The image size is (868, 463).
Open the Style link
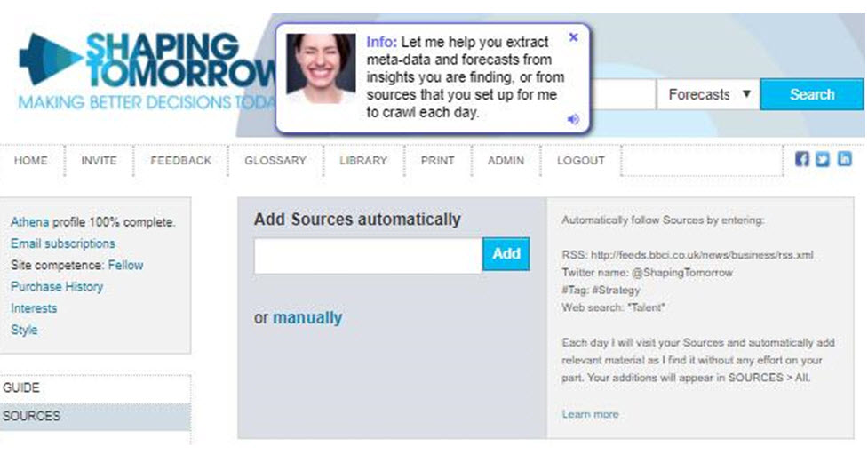[x=24, y=330]
